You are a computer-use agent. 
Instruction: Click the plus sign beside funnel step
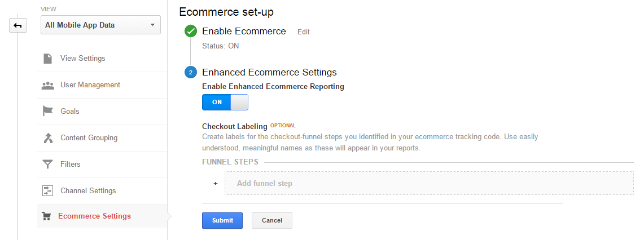tap(215, 183)
